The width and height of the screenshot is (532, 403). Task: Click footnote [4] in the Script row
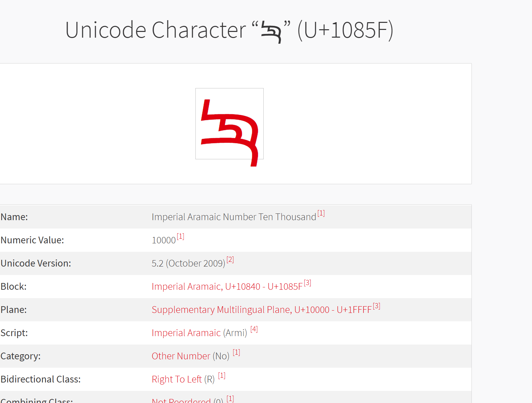point(254,329)
